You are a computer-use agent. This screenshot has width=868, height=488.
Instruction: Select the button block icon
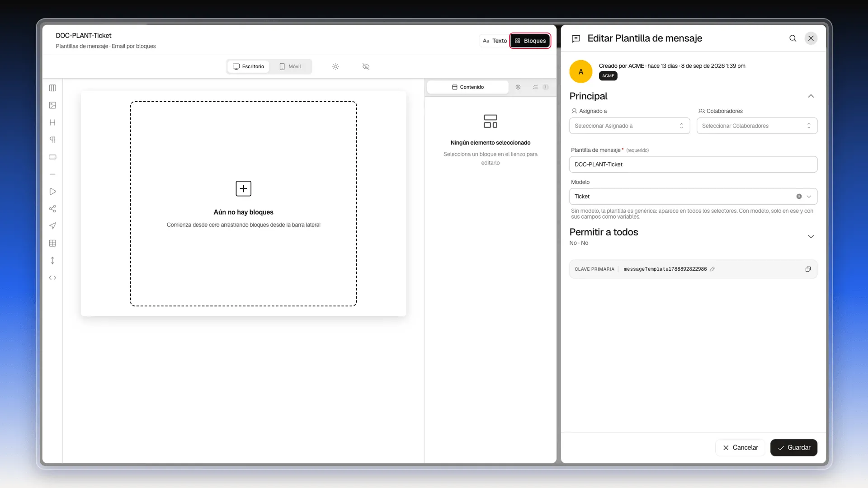pos(52,157)
